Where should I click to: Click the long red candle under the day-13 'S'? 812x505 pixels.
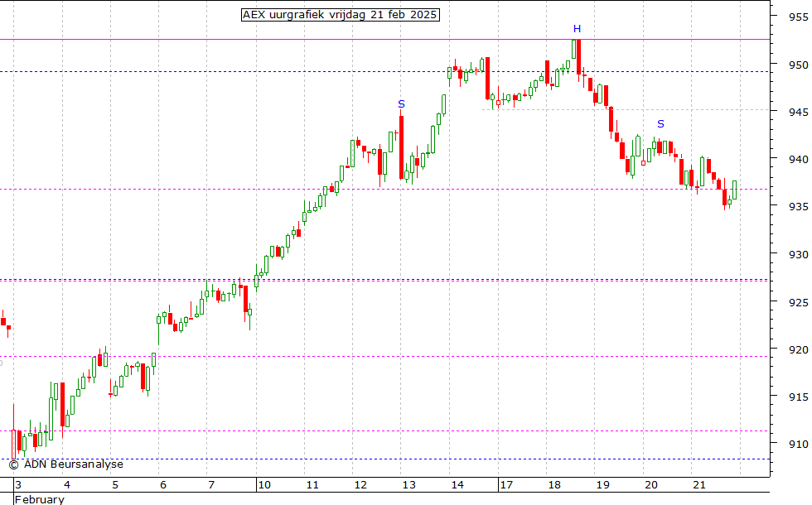click(x=401, y=147)
